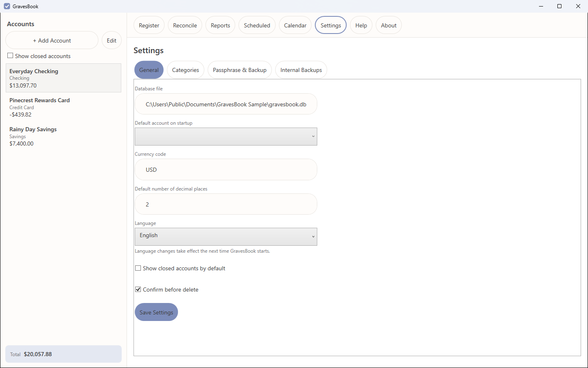Screen dimensions: 588x368
Task: Click the $7,400.00 savings balance
Action: pos(22,144)
